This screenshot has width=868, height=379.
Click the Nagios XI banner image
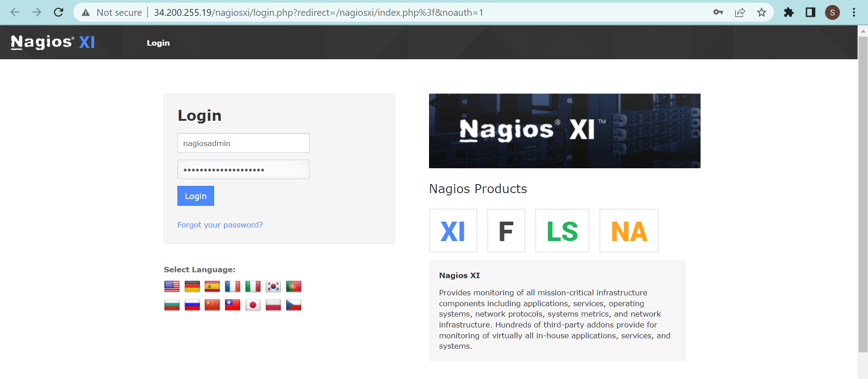565,131
